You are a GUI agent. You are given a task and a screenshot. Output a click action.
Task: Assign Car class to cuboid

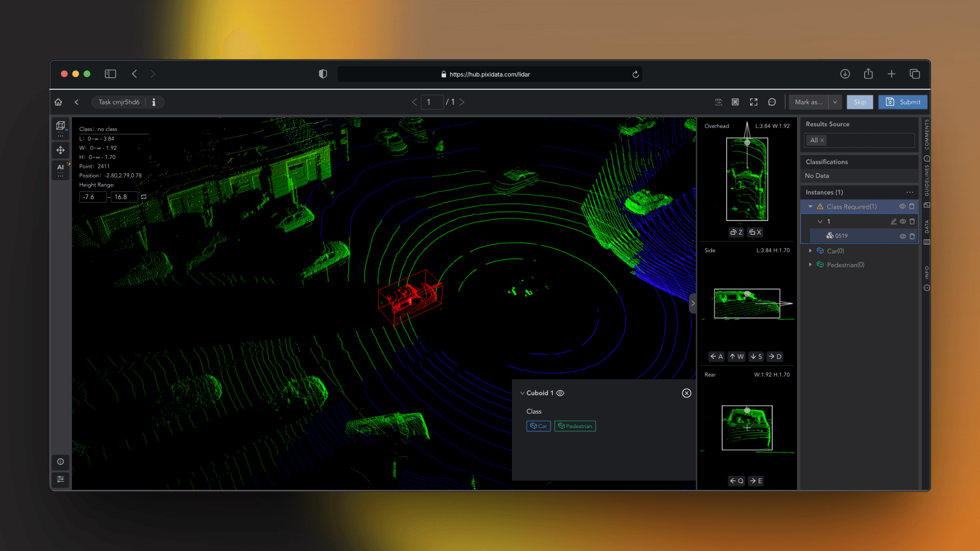point(538,426)
